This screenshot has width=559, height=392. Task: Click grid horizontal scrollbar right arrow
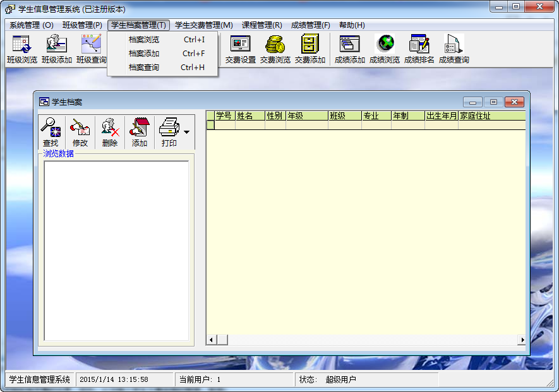(522, 340)
